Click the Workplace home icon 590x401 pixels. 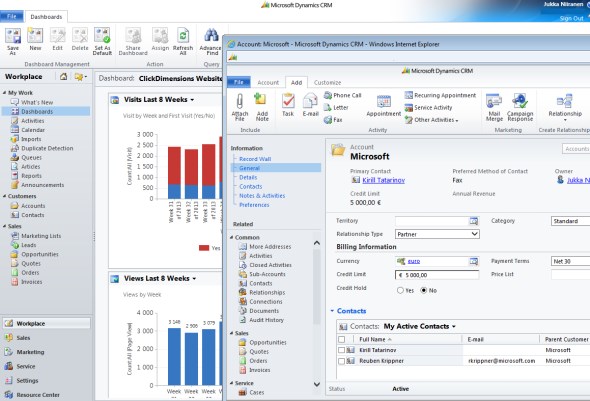64,77
